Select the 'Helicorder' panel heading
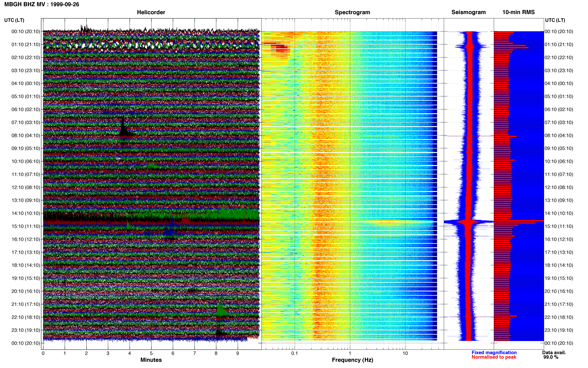The width and height of the screenshot is (588, 368). pyautogui.click(x=151, y=12)
